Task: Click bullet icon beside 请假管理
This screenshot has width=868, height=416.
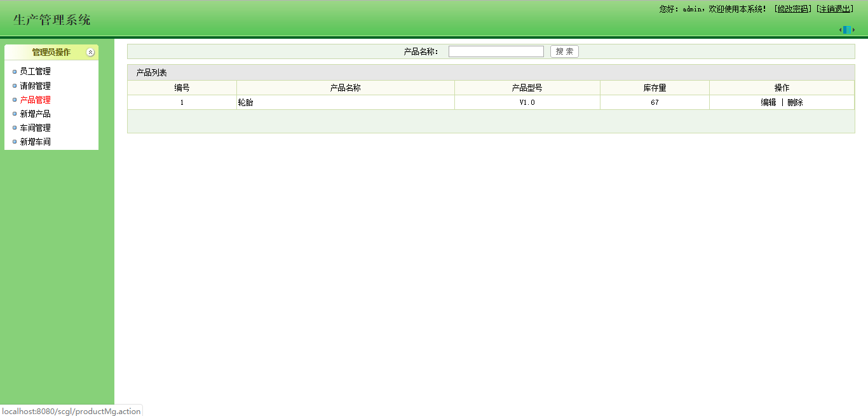Action: click(15, 86)
